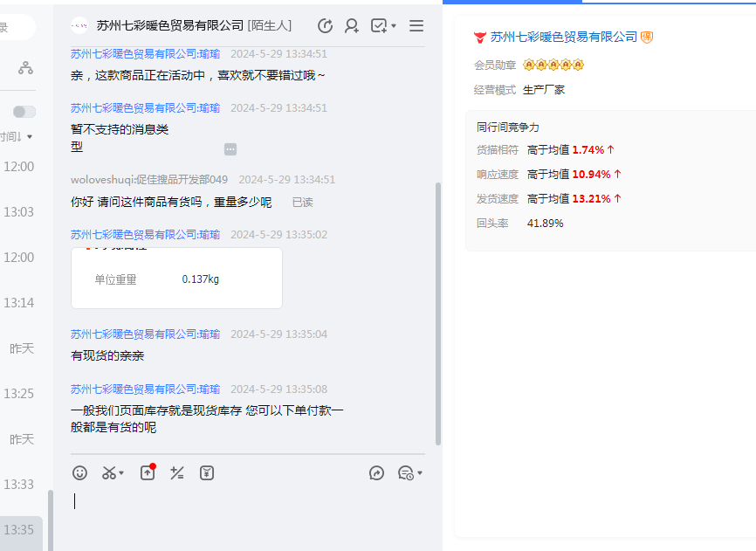Image resolution: width=756 pixels, height=551 pixels.
Task: Click the calculator plus-divide icon
Action: pos(176,473)
